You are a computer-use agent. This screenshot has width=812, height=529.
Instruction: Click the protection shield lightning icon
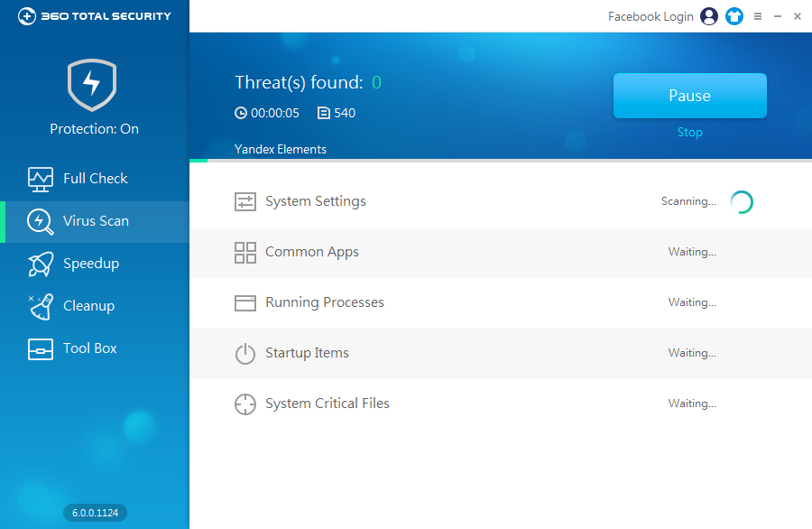[92, 85]
